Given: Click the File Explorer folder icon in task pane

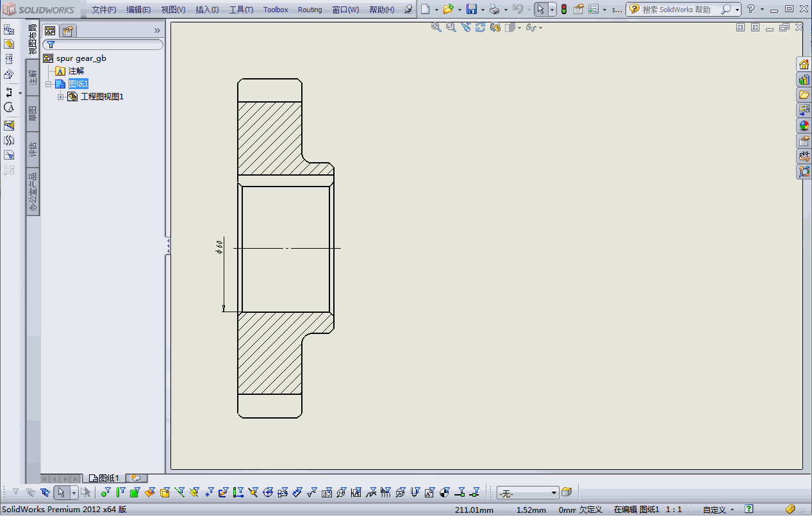Looking at the screenshot, I should click(x=804, y=95).
